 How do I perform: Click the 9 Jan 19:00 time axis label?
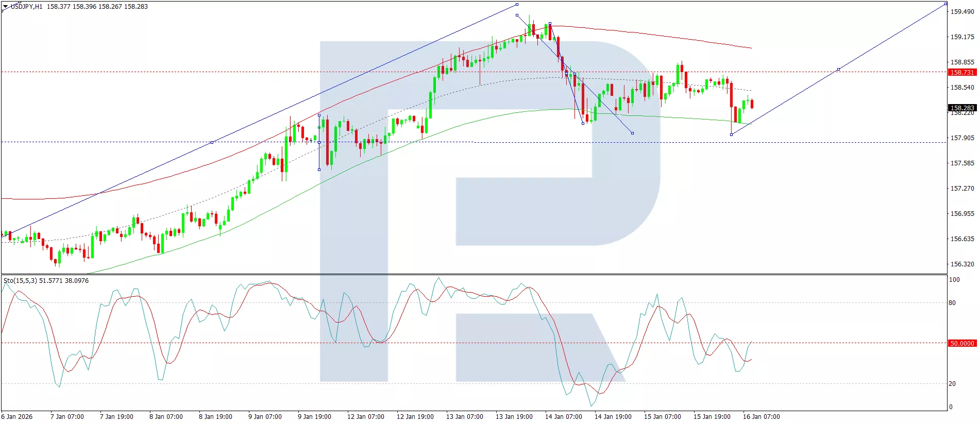[x=314, y=417]
